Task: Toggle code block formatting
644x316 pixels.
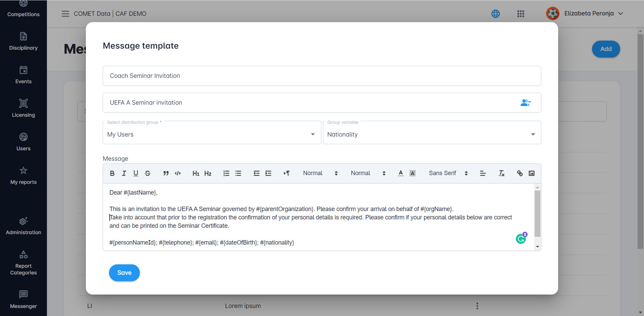Action: pos(178,173)
